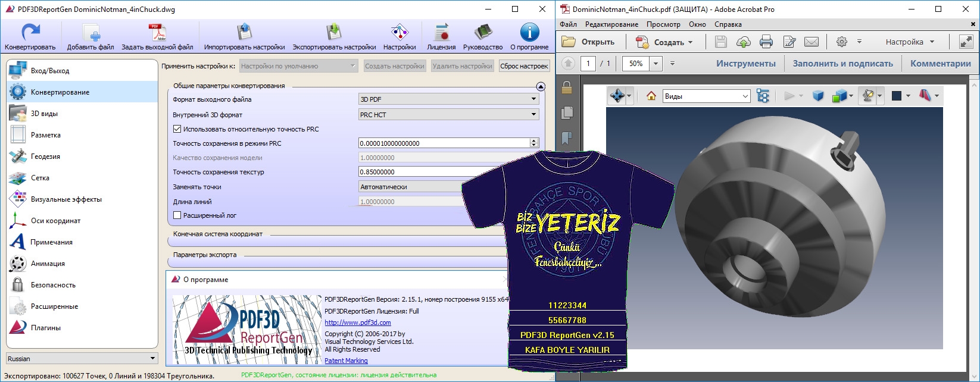Open the Acrobat zoom percentage dropdown
Image resolution: width=980 pixels, height=382 pixels.
(656, 63)
